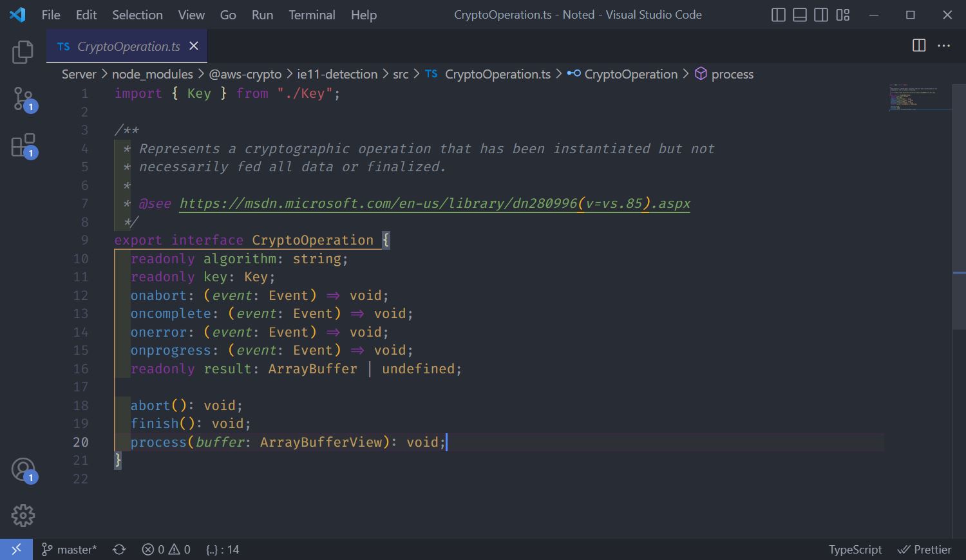The image size is (966, 560).
Task: Place cursor on 'algorithm' property
Action: (240, 259)
